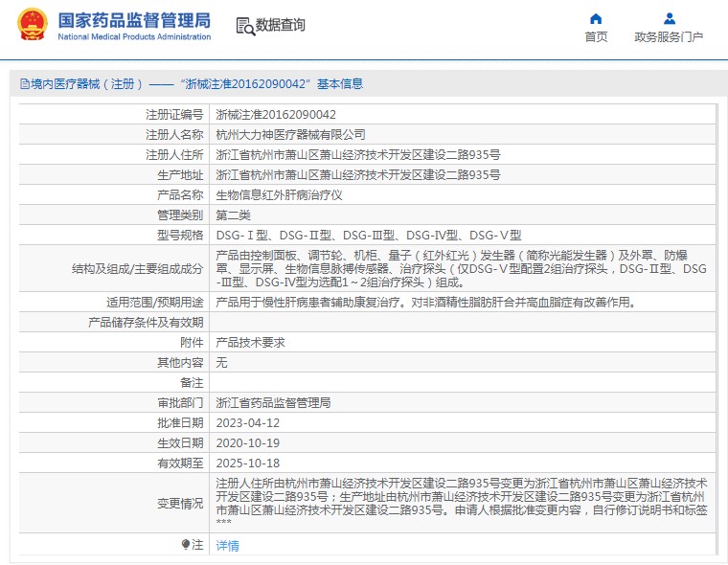Click the 产品技术要求 attachment cell
728x565 pixels.
250,342
